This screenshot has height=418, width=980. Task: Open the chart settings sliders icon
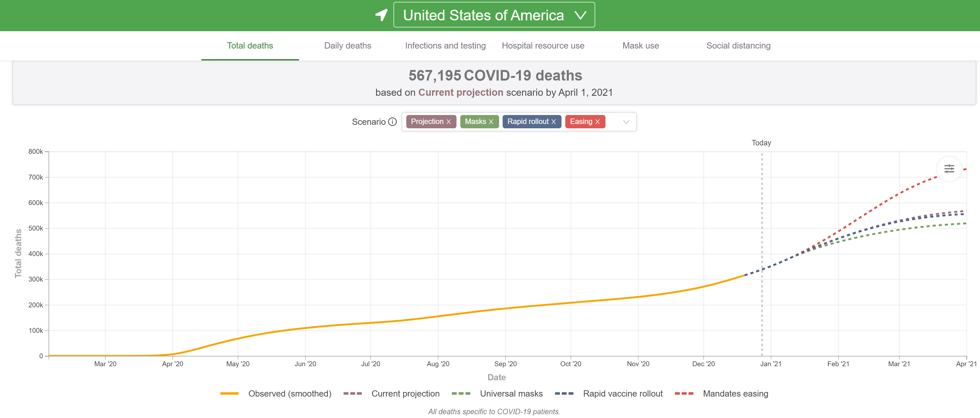pos(949,168)
